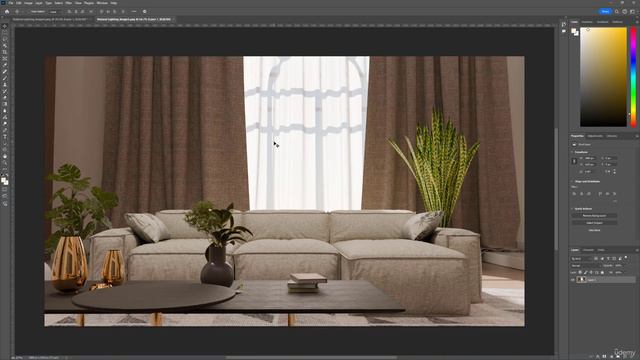Toggle Lock all padlock icon in Layers
This screenshot has width=640, height=360.
point(602,272)
